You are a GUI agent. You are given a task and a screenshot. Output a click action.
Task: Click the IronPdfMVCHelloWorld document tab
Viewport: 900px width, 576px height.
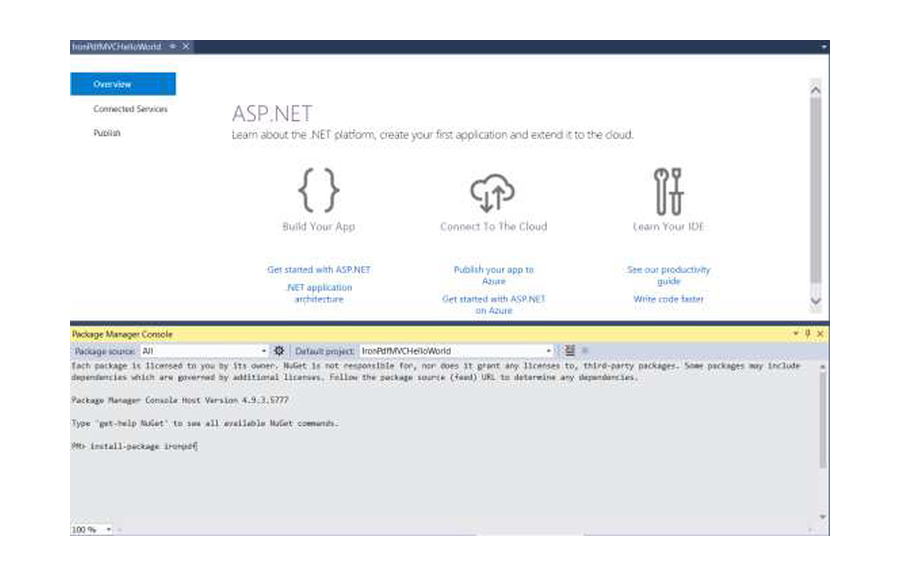(x=117, y=46)
